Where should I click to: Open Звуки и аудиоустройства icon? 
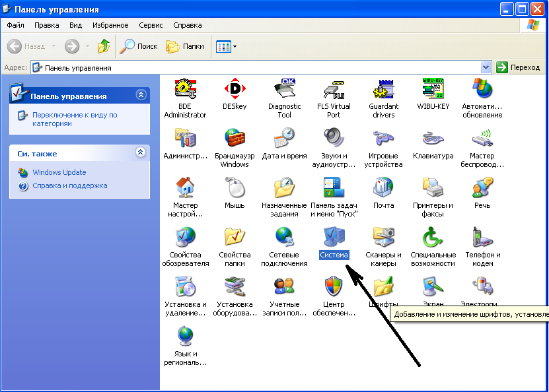334,138
